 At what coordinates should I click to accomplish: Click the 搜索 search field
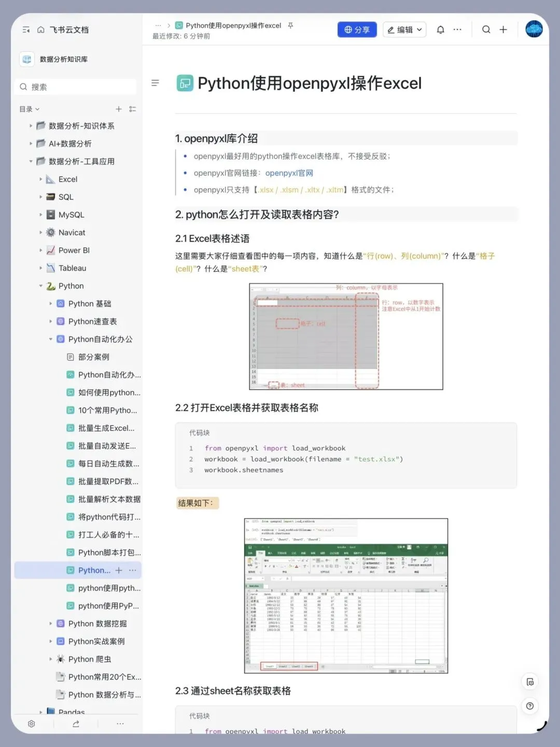[x=77, y=87]
